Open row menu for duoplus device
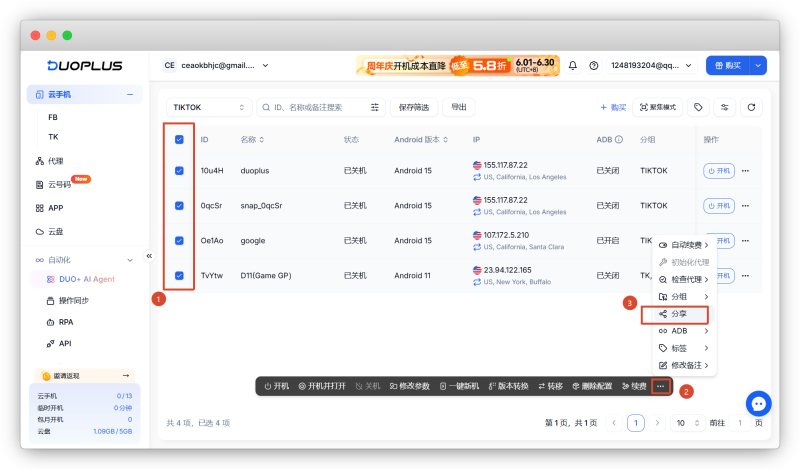 (745, 170)
